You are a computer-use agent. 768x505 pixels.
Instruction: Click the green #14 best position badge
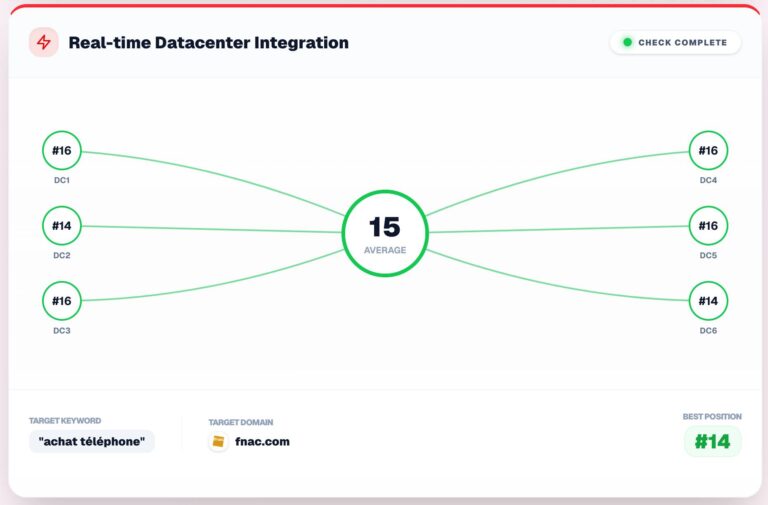click(x=712, y=441)
